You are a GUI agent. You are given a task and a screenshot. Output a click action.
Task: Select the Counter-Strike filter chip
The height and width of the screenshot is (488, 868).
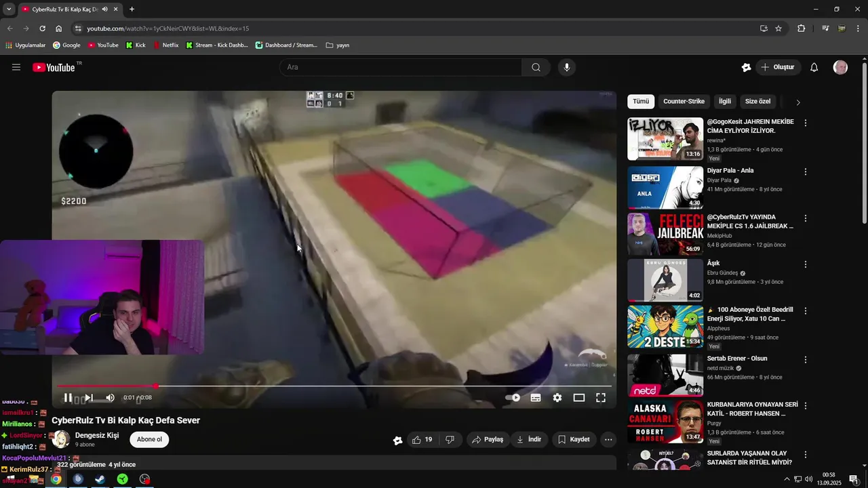(x=684, y=102)
